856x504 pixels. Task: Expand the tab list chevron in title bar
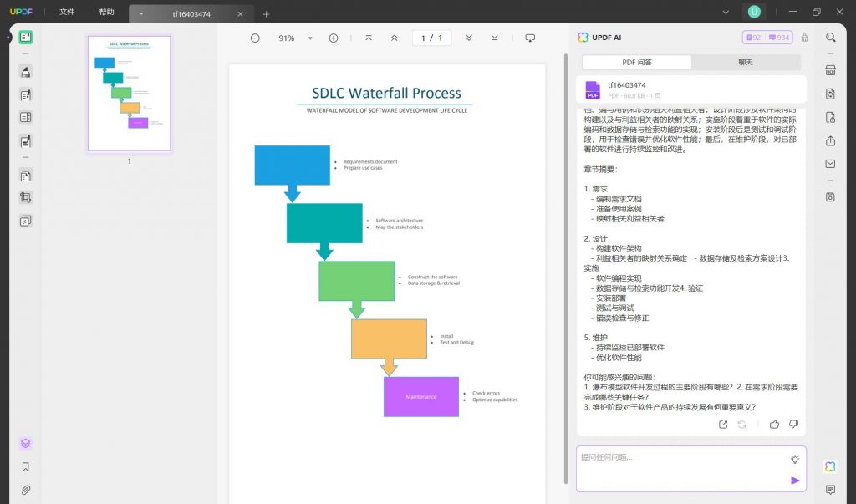click(726, 12)
